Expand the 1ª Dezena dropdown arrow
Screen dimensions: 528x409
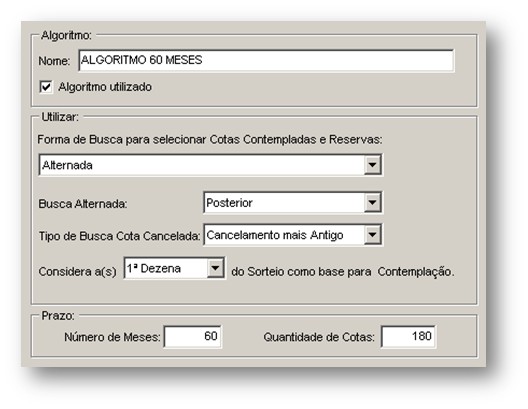(x=216, y=268)
